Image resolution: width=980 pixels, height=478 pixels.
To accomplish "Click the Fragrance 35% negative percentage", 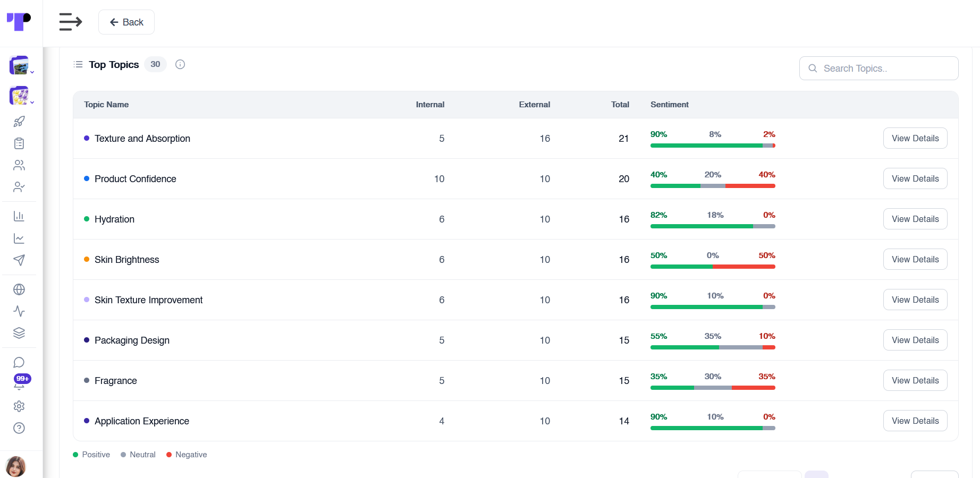I will 767,377.
